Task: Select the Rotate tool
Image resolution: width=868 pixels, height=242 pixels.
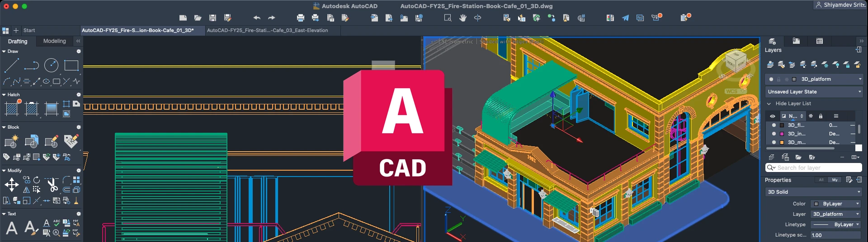Action: (37, 180)
